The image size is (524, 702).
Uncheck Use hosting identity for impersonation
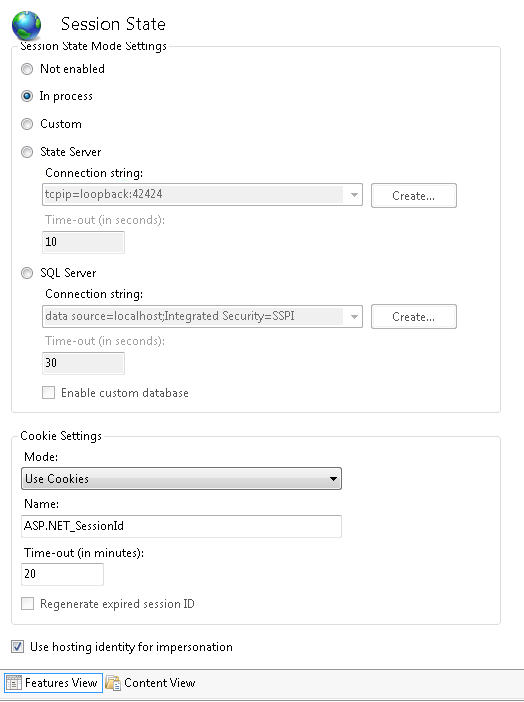17,646
